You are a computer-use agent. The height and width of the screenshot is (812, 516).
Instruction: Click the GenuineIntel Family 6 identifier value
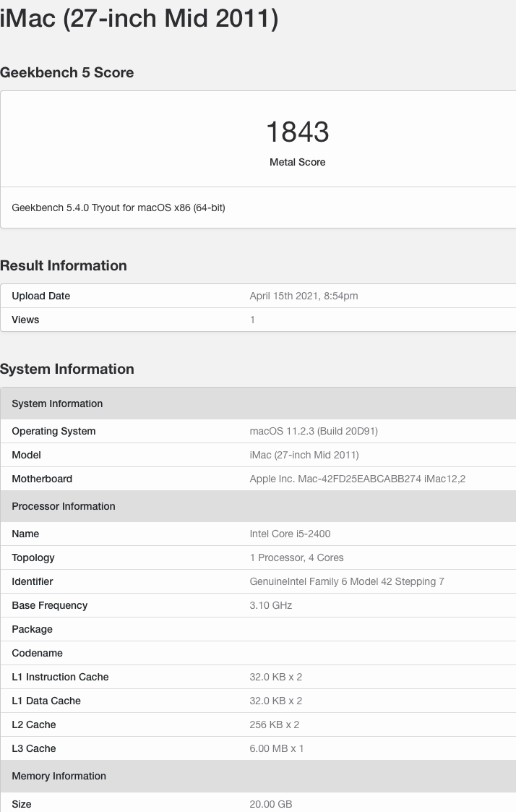pos(347,581)
